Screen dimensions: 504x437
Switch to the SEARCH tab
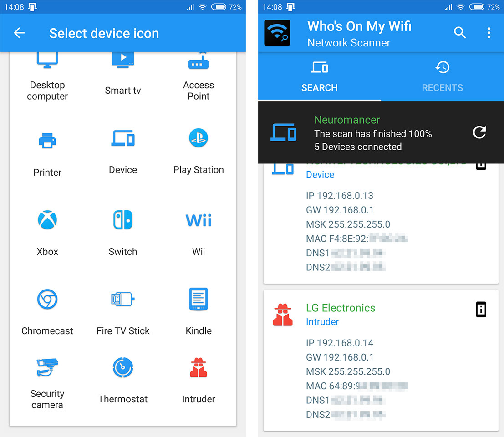[320, 77]
